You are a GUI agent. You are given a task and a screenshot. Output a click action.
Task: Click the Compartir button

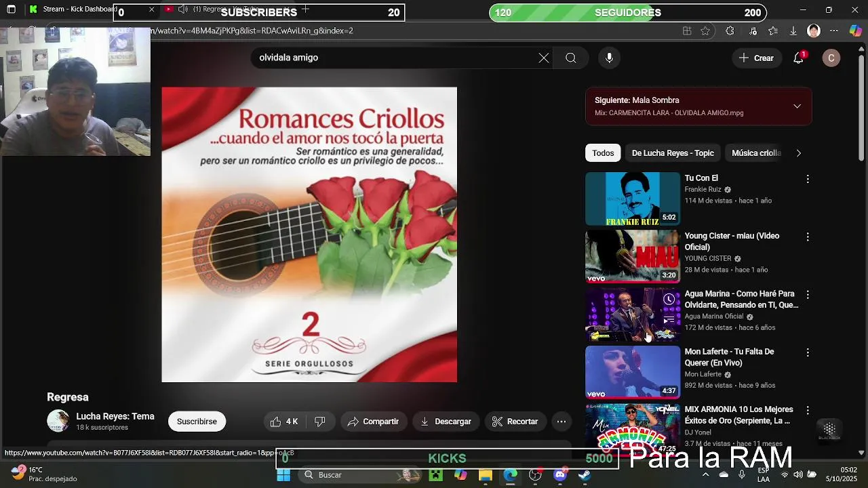click(372, 422)
